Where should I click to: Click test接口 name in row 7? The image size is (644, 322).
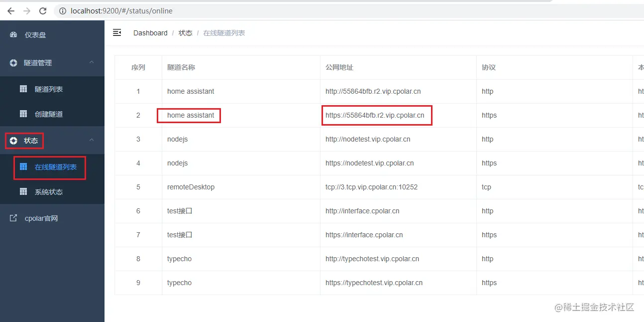180,235
